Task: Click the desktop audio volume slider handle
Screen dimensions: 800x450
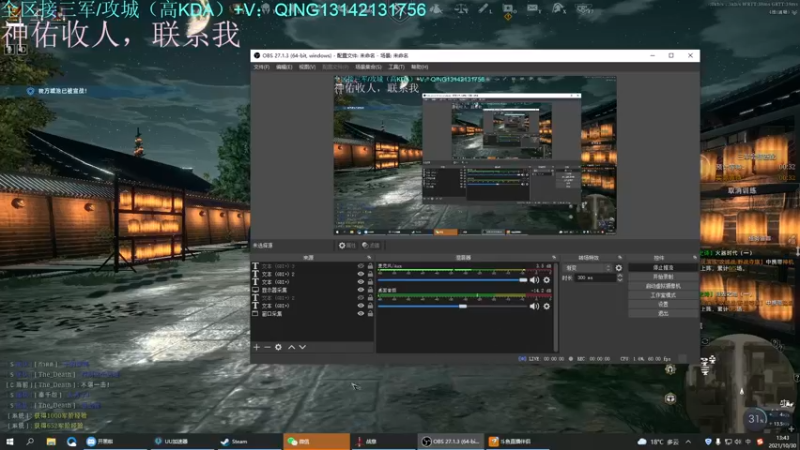Action: coord(463,306)
